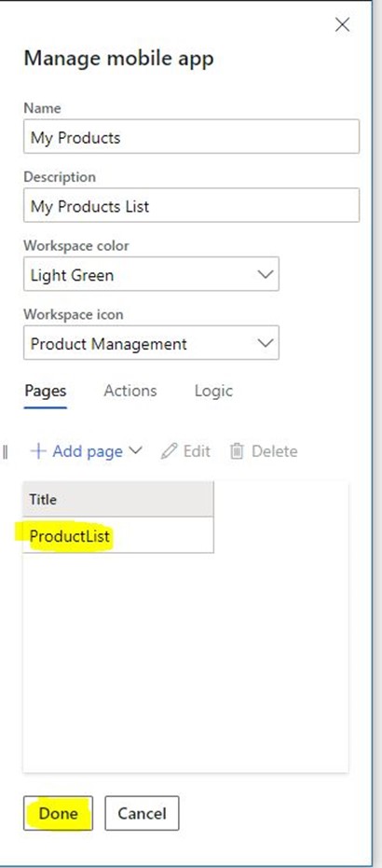Open the Workspace color dropdown arrow
The image size is (382, 868).
pos(266,274)
